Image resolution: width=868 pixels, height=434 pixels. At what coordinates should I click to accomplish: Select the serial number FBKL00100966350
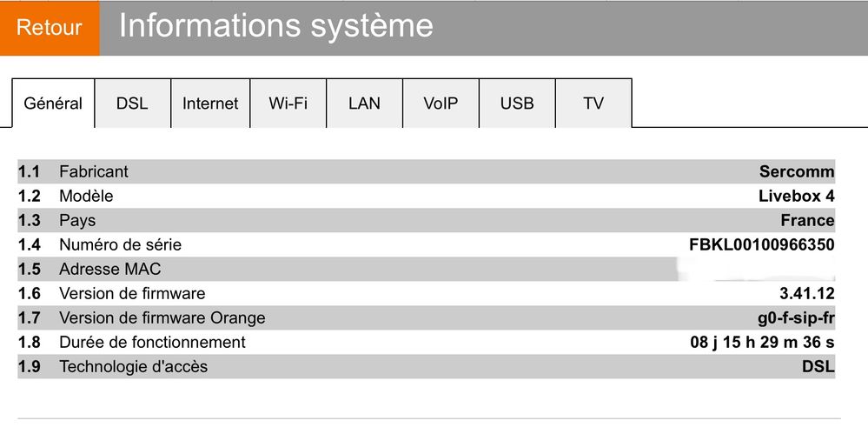click(x=761, y=244)
